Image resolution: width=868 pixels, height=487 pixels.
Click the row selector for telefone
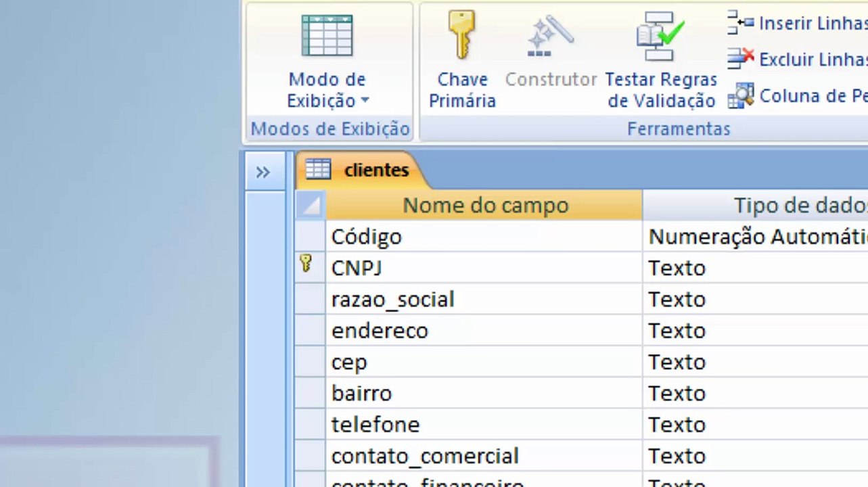pyautogui.click(x=311, y=424)
